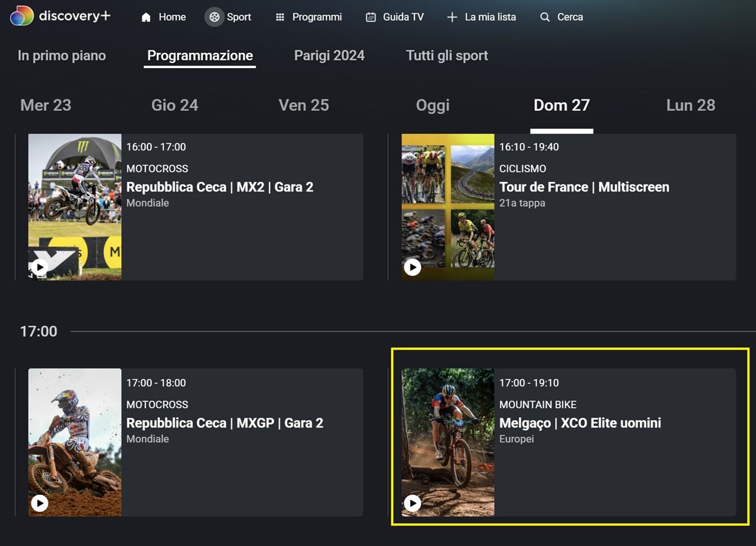Select the Programmazione tab
Screen dimensions: 756x546
point(200,55)
